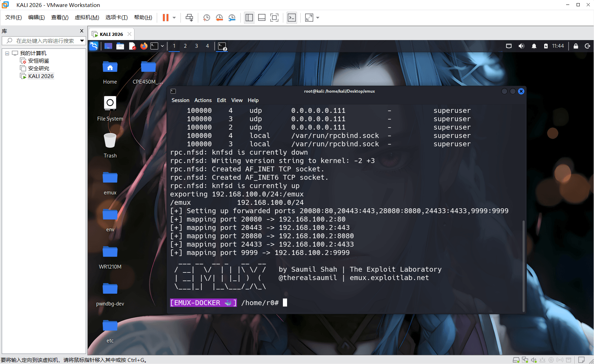The height and width of the screenshot is (364, 594).
Task: Open the stretch display options dropdown
Action: 318,18
